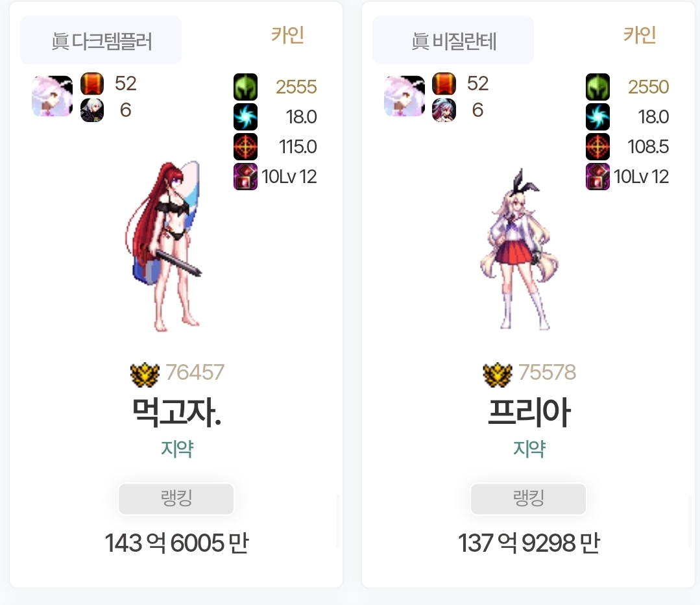Open the character name 먹고자.
The height and width of the screenshot is (605, 700).
177,412
